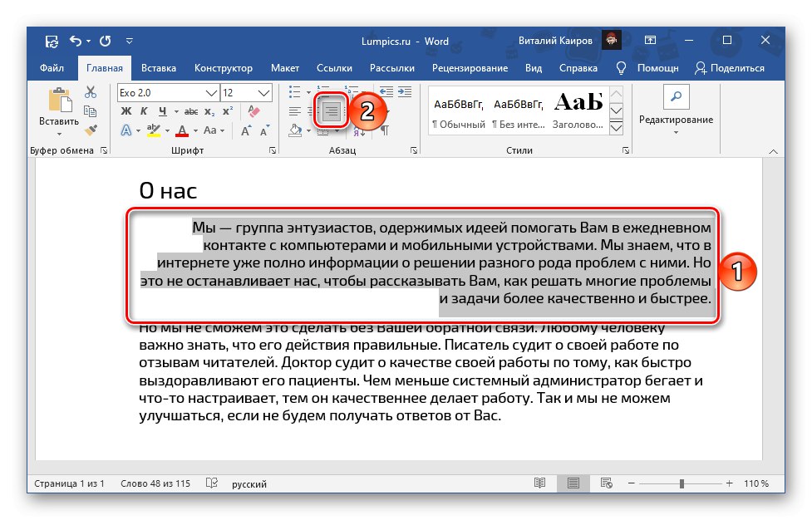Clear all formatting with the eraser icon
The image size is (812, 520).
click(x=253, y=109)
